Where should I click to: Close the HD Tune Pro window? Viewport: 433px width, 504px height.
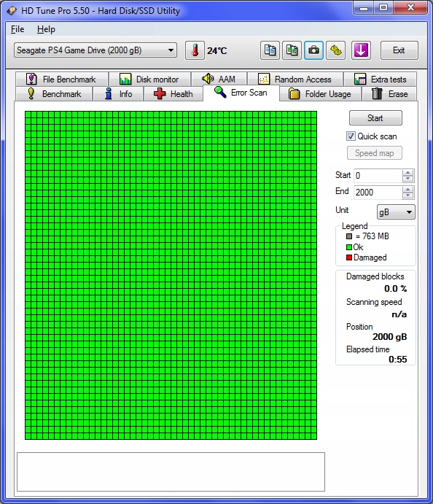click(410, 8)
